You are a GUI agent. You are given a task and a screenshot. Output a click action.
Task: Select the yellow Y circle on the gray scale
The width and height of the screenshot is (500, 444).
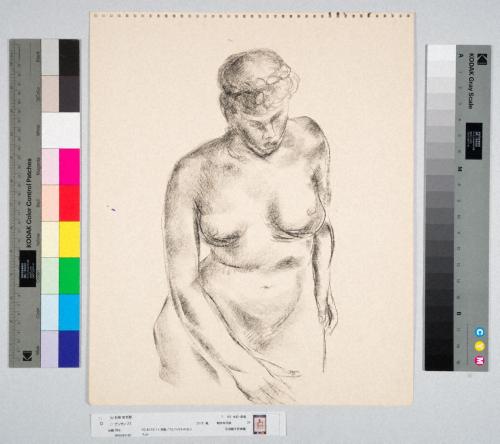point(480,346)
